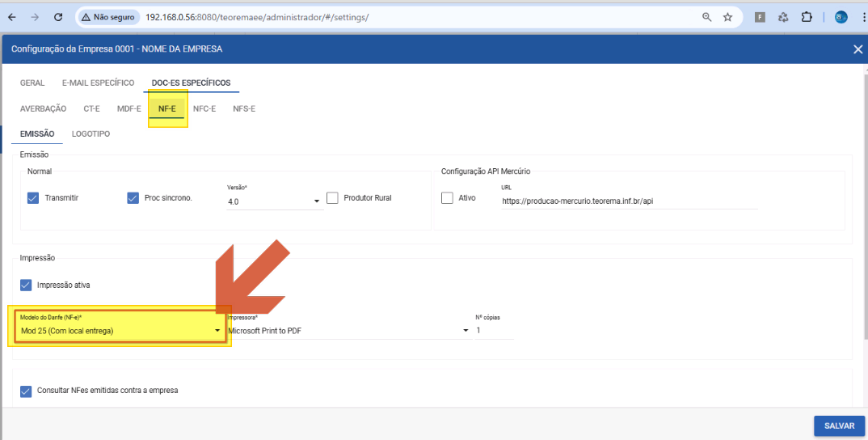Switch to the LOGOTIPO tab
This screenshot has height=440, width=868.
(91, 134)
